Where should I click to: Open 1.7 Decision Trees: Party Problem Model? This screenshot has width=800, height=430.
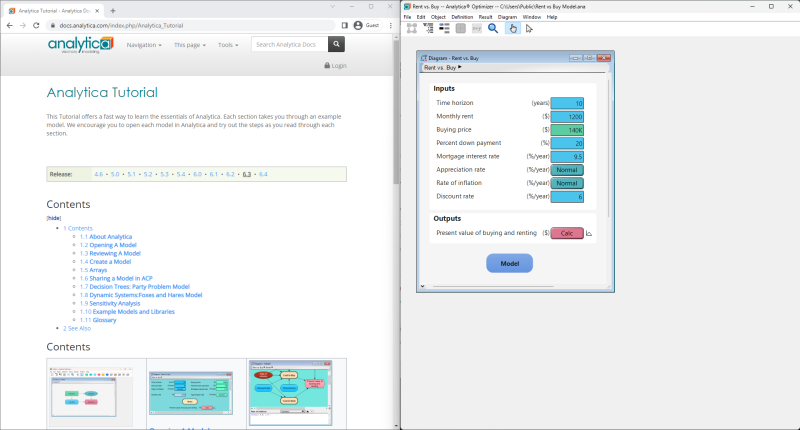coord(135,287)
